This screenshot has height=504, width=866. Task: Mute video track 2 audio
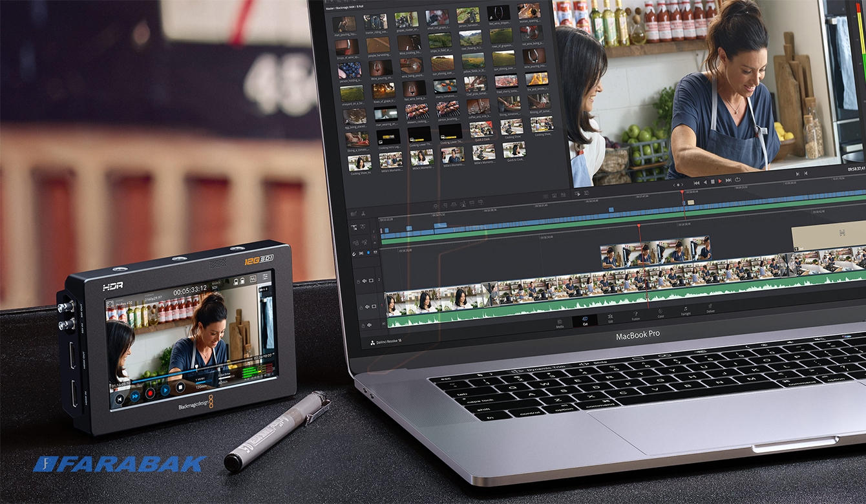(x=364, y=281)
